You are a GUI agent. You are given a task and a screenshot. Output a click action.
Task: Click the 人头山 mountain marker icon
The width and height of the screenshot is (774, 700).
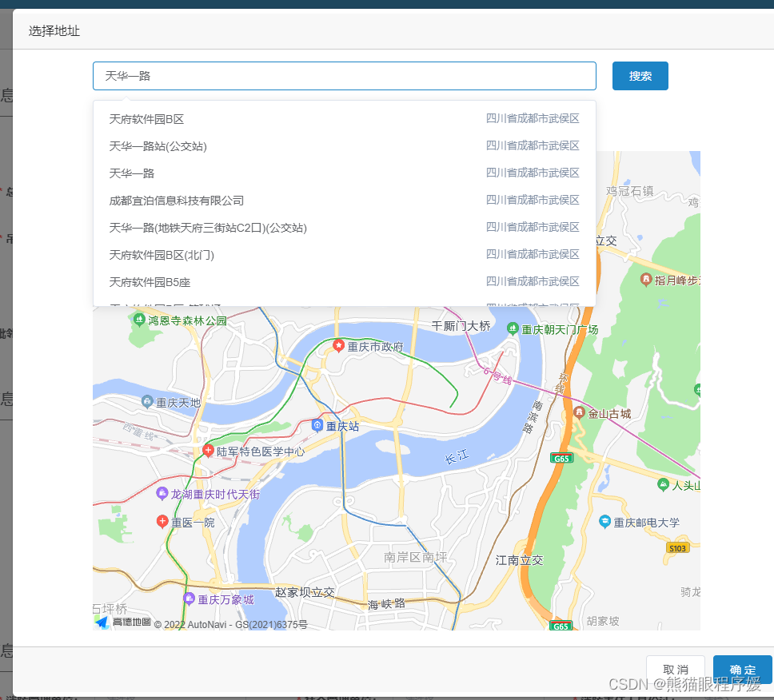pyautogui.click(x=664, y=484)
